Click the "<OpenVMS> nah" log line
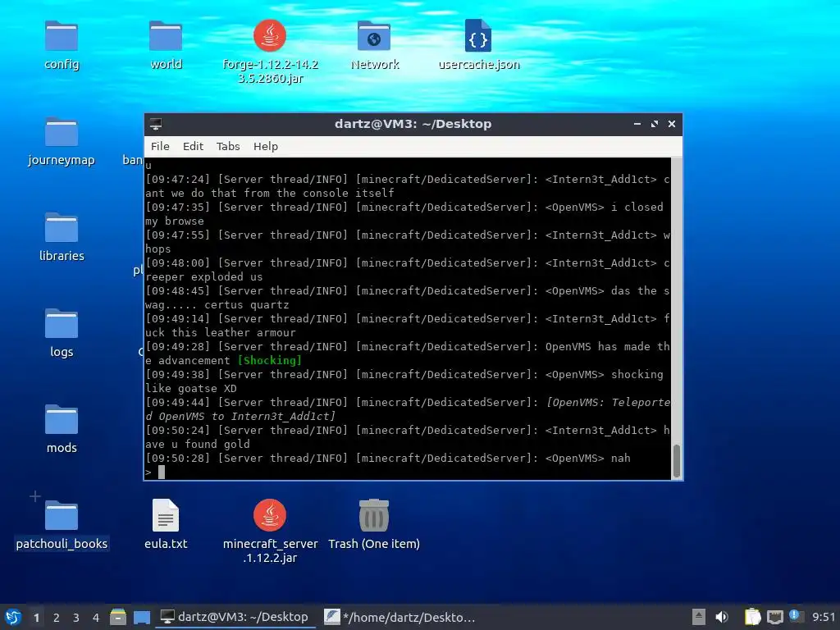This screenshot has height=630, width=840. [587, 458]
